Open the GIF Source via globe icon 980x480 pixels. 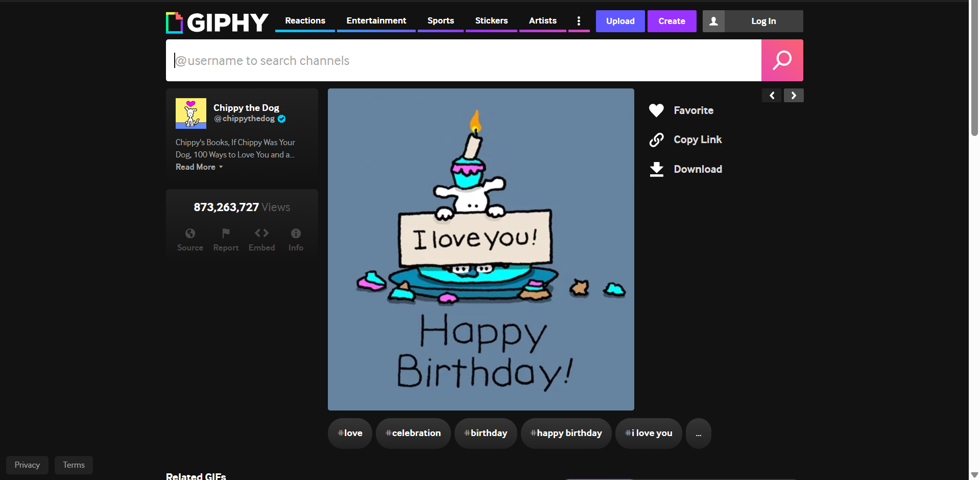[189, 238]
